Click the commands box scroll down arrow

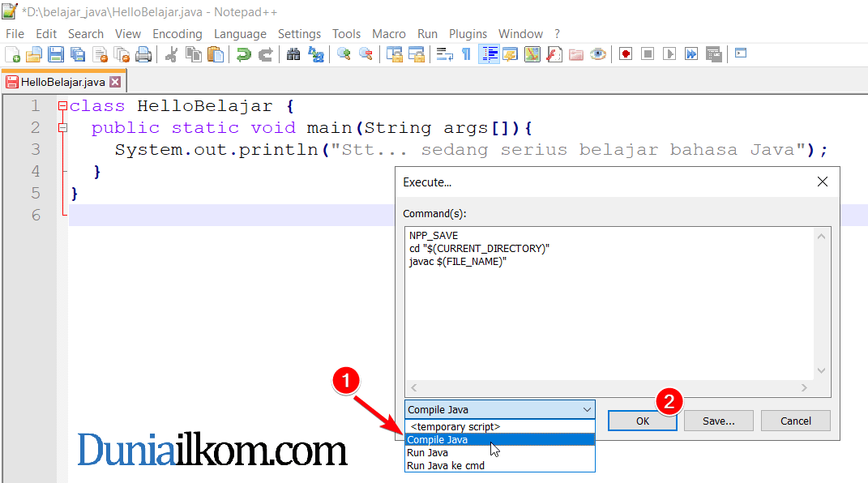tap(822, 370)
